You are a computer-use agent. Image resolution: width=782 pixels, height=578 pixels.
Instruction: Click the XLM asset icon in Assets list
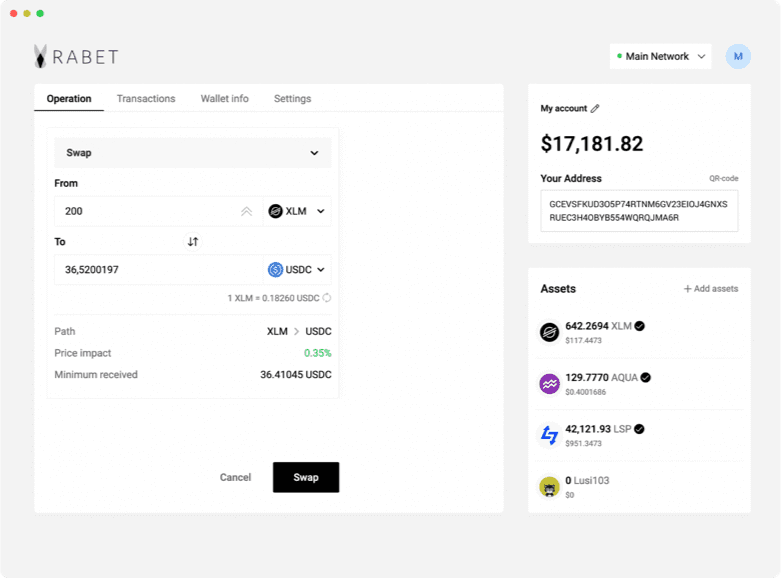coord(549,332)
